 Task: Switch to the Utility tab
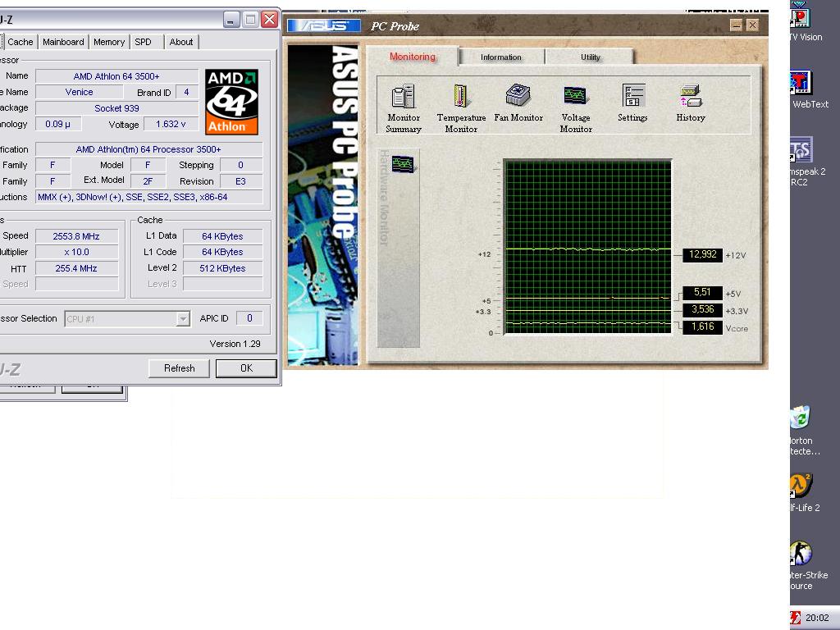(x=591, y=57)
